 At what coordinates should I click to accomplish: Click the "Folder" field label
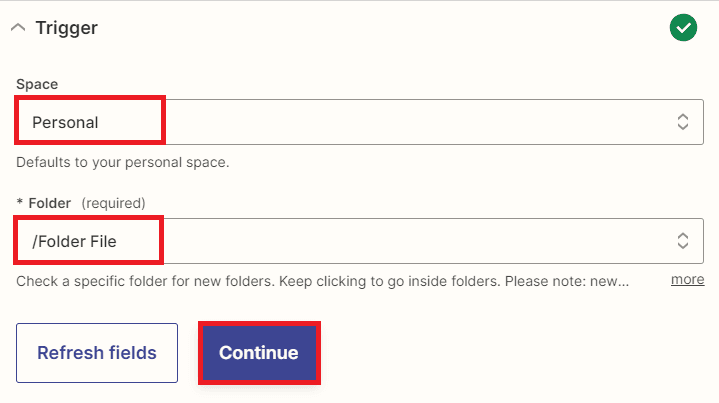pos(51,203)
